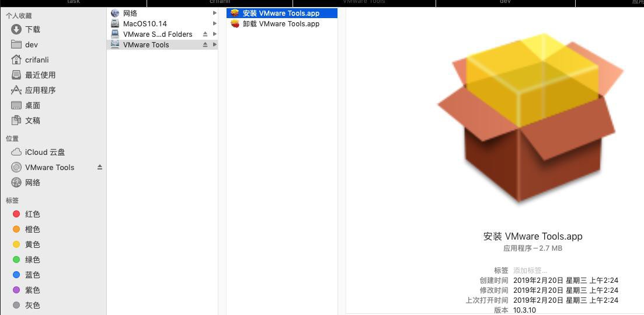This screenshot has width=644, height=315.
Task: Click the 版本 10.3.10 value
Action: point(524,310)
